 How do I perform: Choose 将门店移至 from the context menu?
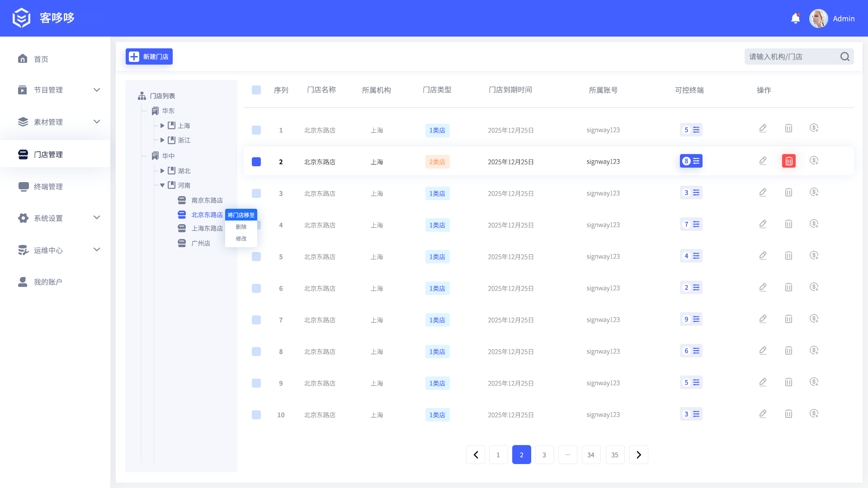point(241,215)
